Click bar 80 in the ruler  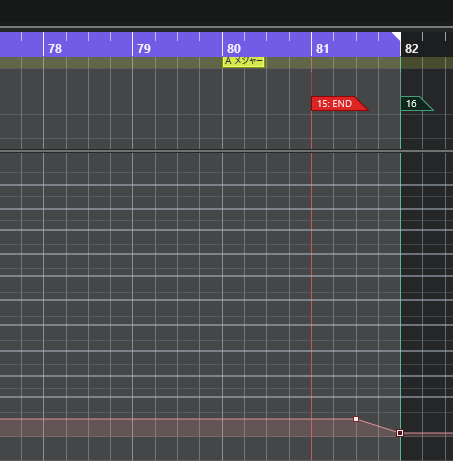(x=234, y=49)
